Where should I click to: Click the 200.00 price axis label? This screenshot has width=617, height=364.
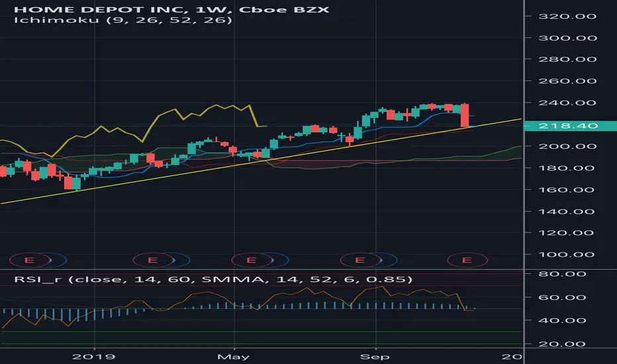click(567, 146)
